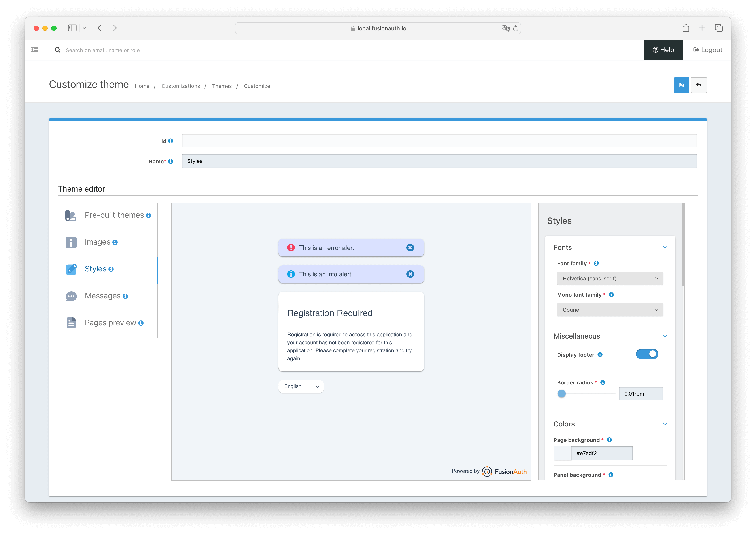The height and width of the screenshot is (535, 756).
Task: Collapse the Fonts section chevron
Action: click(665, 247)
